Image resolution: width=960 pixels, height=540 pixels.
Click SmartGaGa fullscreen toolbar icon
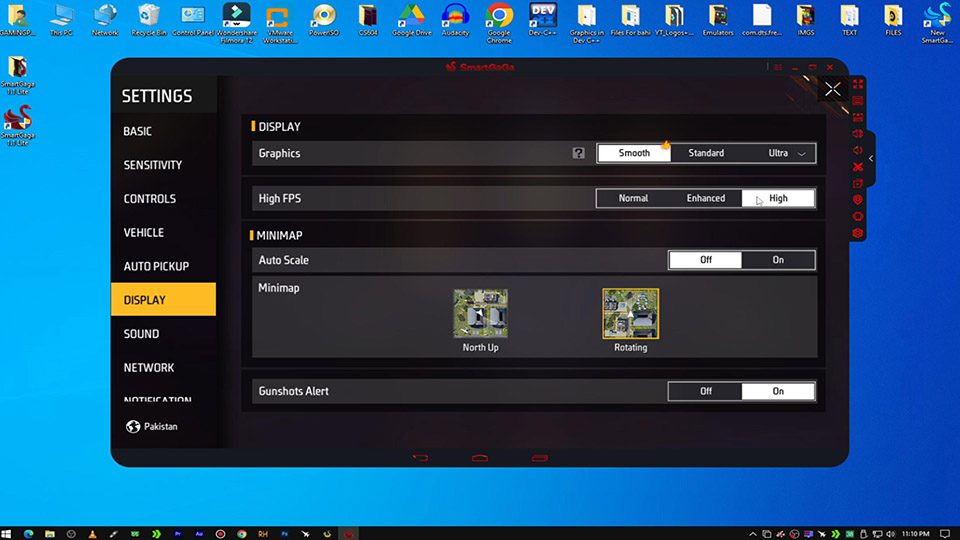(x=858, y=84)
